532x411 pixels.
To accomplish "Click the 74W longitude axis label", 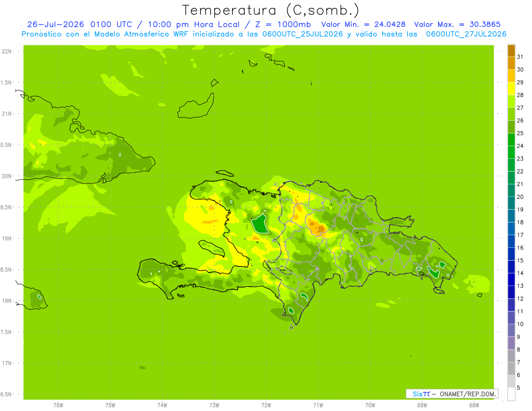I will tap(162, 405).
